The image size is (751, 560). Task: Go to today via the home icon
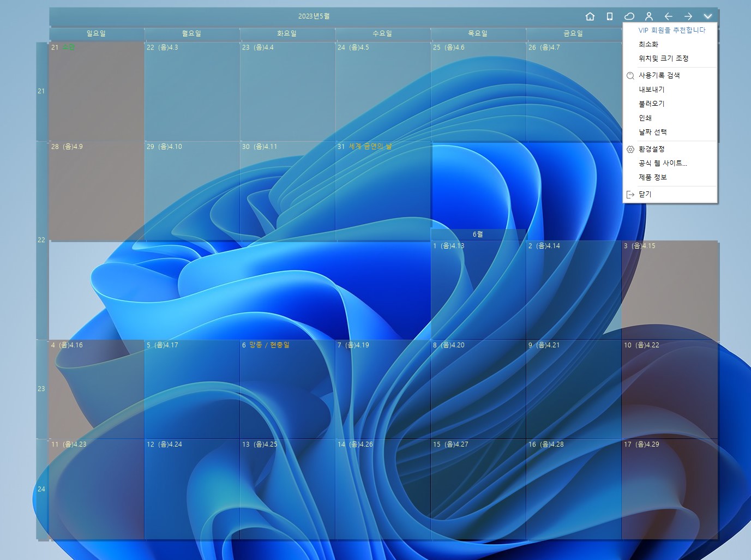point(590,16)
